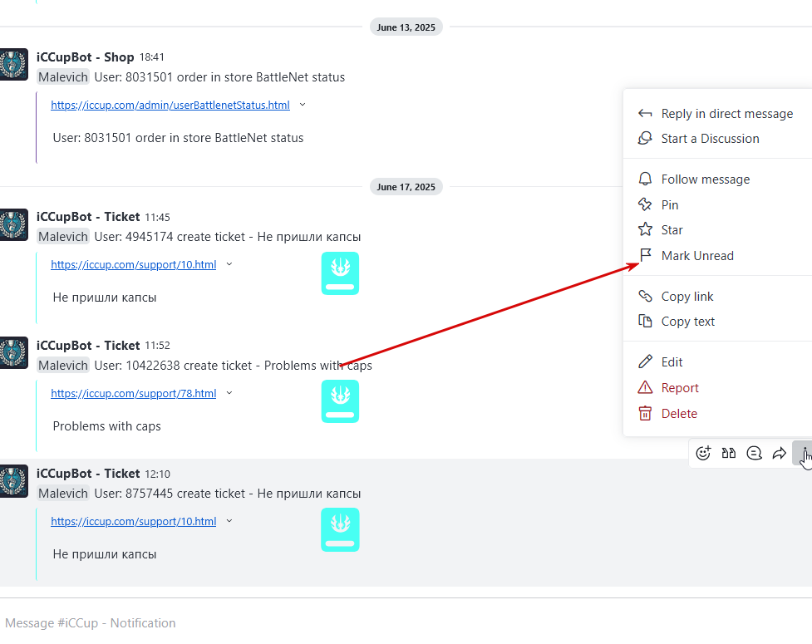Collapse the userBattlenetStatus link preview
This screenshot has height=644, width=812.
click(303, 105)
